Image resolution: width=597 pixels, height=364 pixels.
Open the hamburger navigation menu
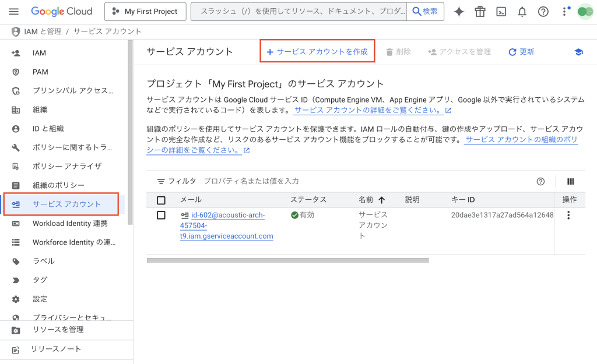point(14,12)
